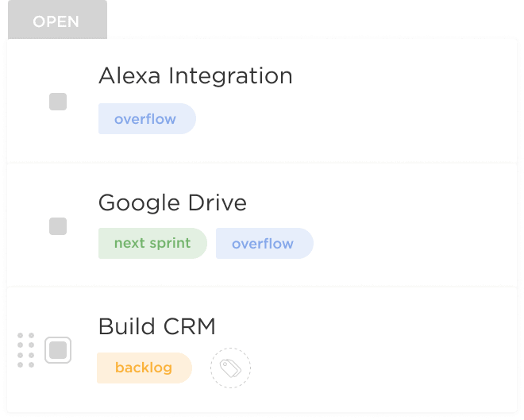Click the add tag icon on Build CRM
This screenshot has height=420, width=524.
(230, 368)
